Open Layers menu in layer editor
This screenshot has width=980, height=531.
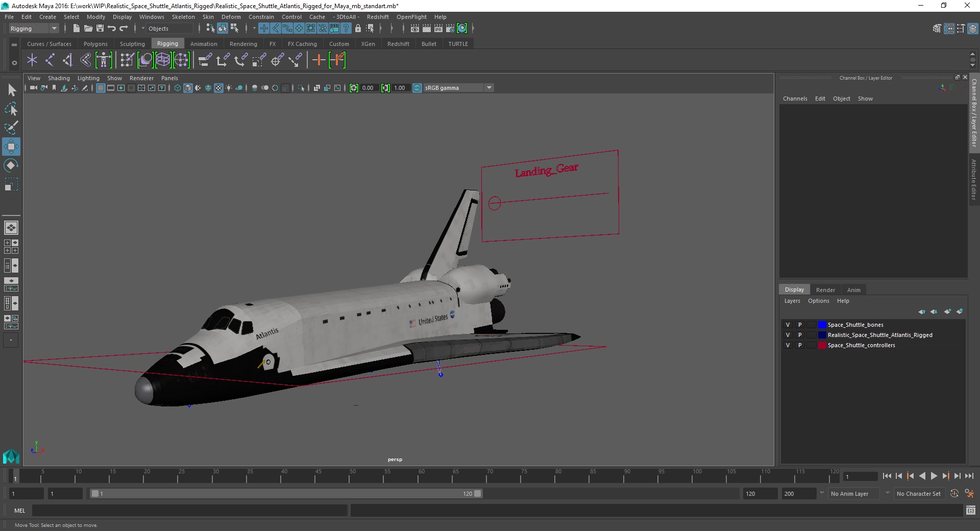point(792,301)
